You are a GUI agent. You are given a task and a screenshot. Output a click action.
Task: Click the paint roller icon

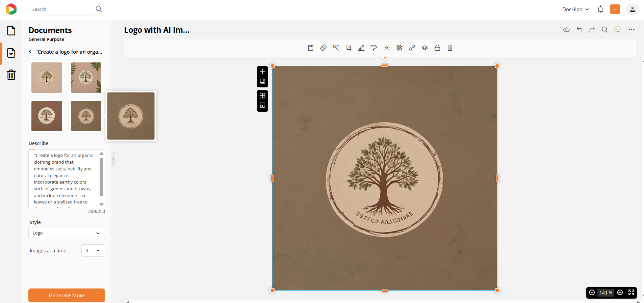374,48
